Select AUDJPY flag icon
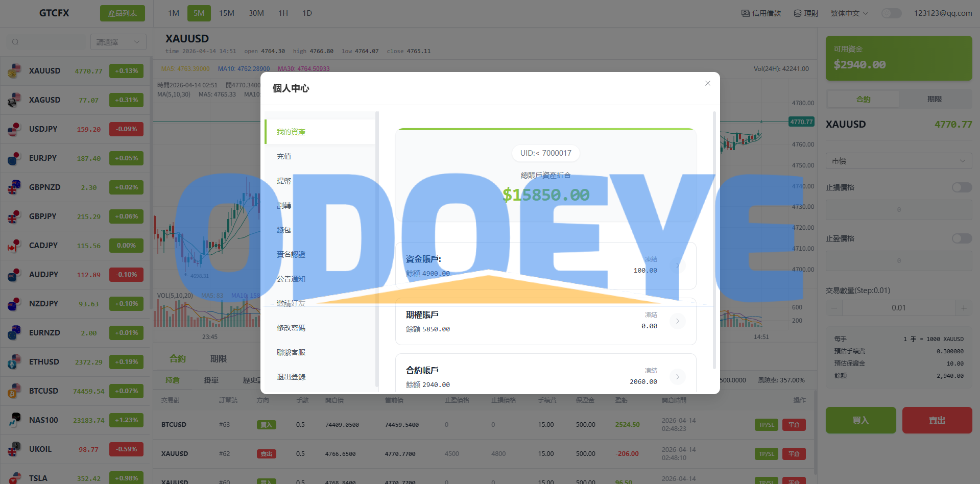980x484 pixels. tap(14, 275)
